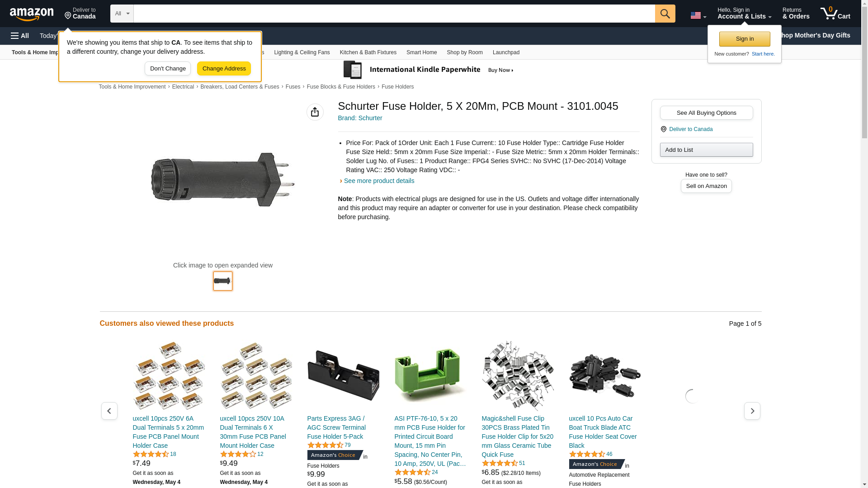Open the Smart Home tab
The height and width of the screenshot is (488, 868).
click(421, 52)
